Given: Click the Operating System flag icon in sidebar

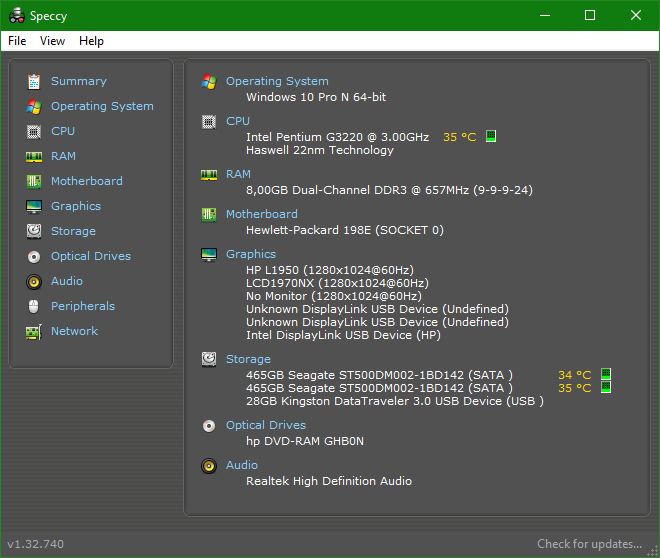Looking at the screenshot, I should pos(34,106).
